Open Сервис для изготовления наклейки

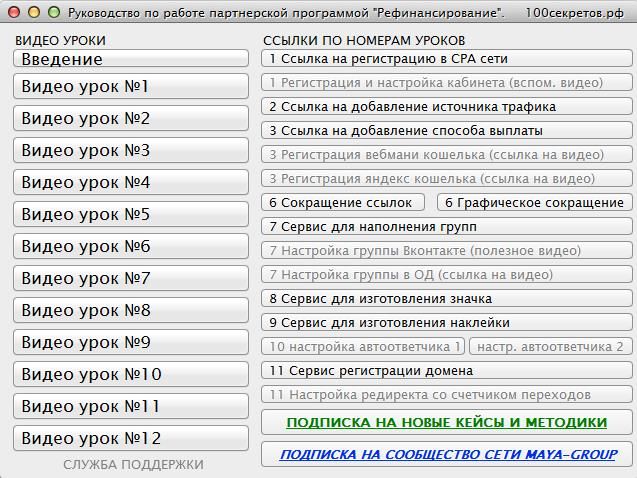click(x=446, y=323)
